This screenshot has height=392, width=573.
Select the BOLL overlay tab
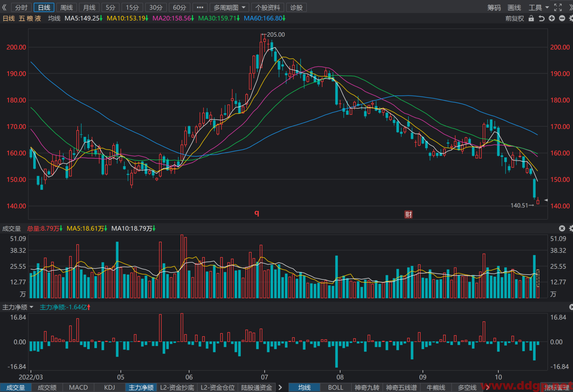click(x=336, y=388)
